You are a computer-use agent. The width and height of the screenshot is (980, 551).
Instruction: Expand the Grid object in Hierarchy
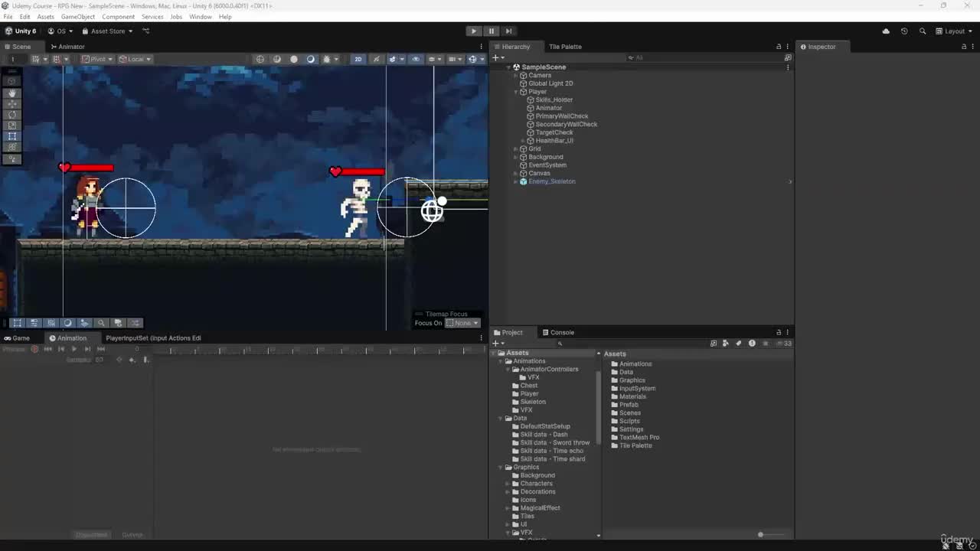[x=516, y=149]
